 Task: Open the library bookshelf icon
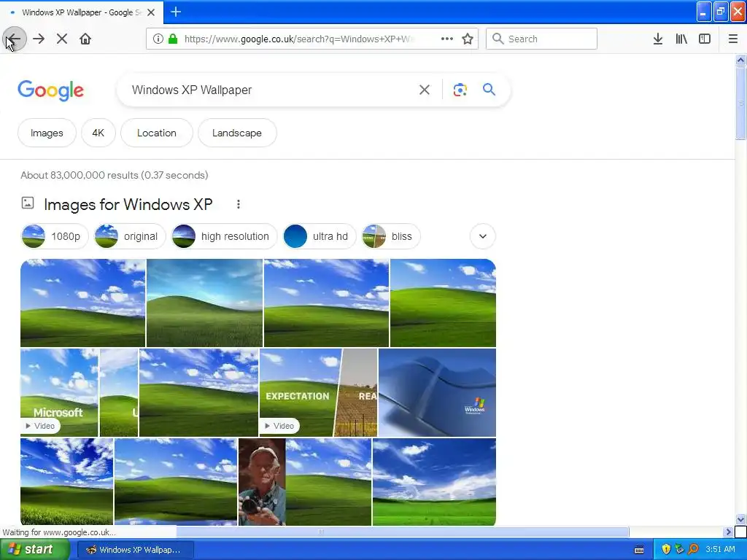[x=681, y=39]
